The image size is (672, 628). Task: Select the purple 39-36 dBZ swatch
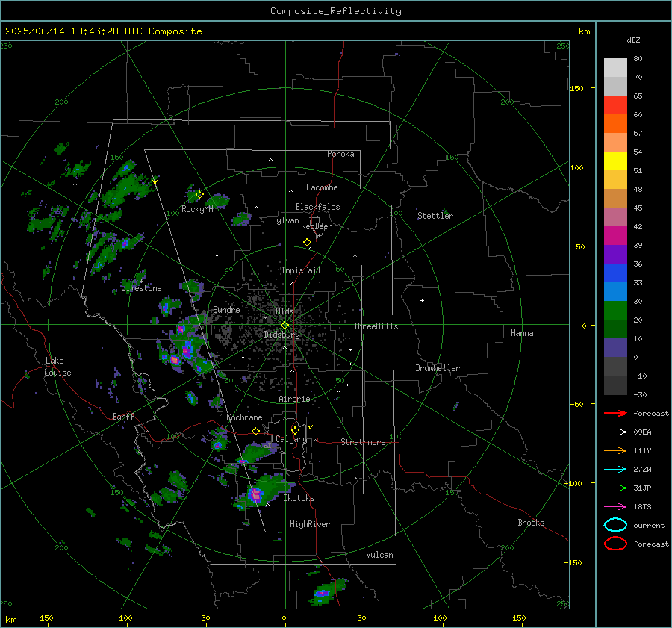pyautogui.click(x=615, y=255)
